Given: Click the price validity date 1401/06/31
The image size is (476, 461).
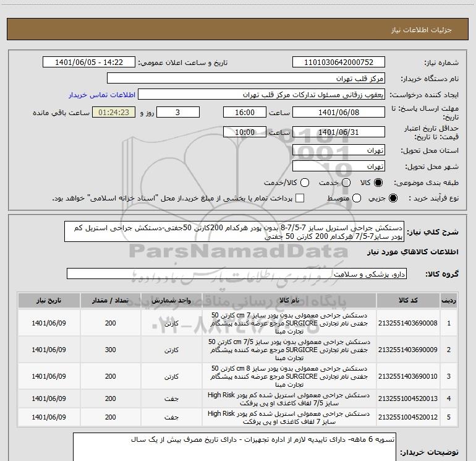Looking at the screenshot, I should coord(339,132).
